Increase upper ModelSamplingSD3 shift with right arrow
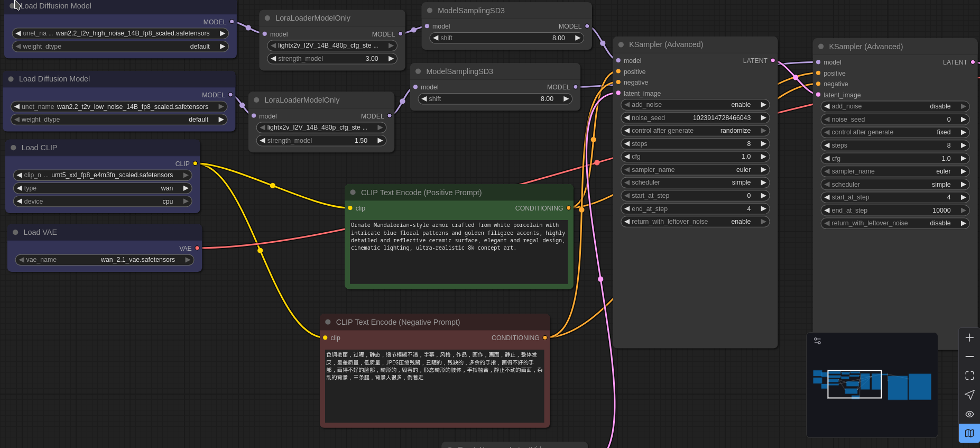Screen dimensions: 980x448 click(x=578, y=38)
